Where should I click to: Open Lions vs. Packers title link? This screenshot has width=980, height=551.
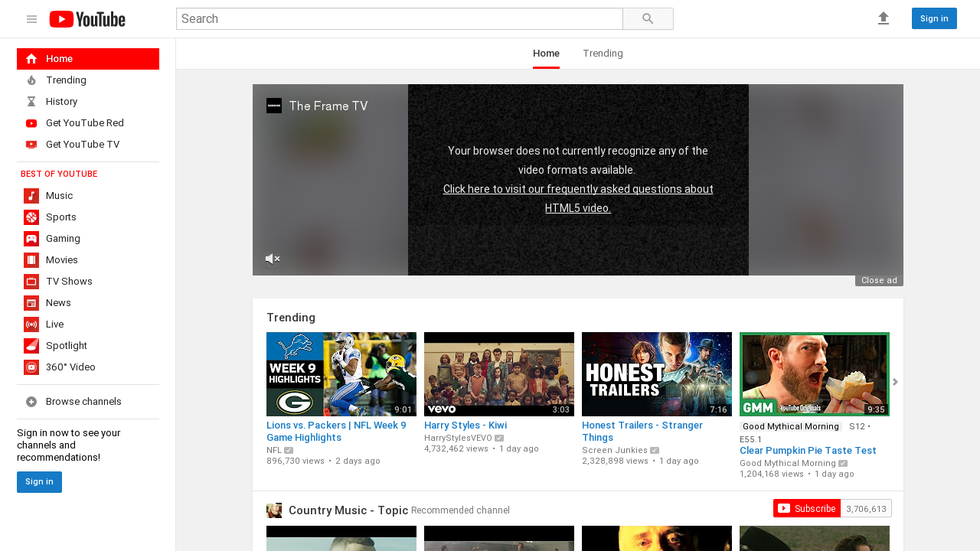coord(337,432)
